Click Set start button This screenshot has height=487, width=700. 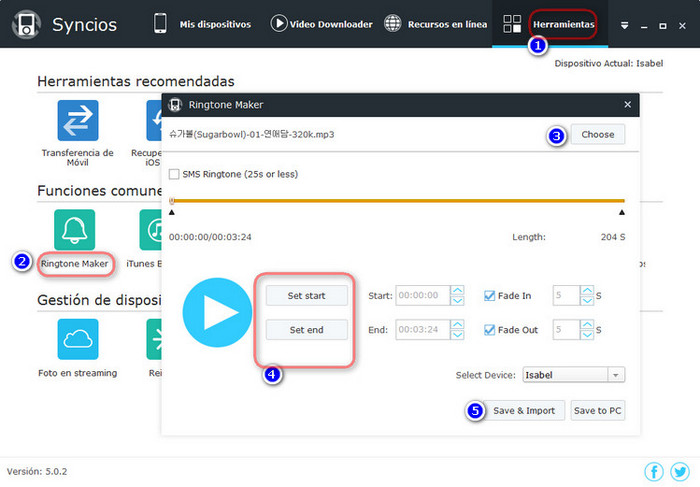pos(306,296)
